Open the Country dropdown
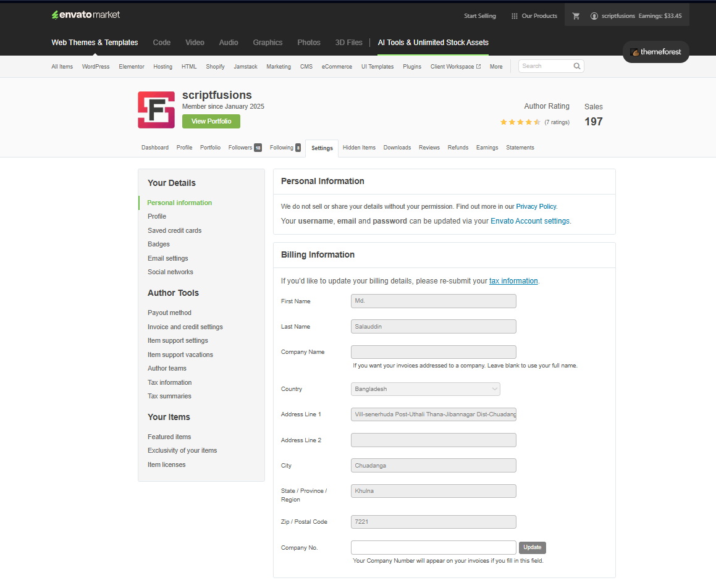The width and height of the screenshot is (716, 588). click(425, 389)
